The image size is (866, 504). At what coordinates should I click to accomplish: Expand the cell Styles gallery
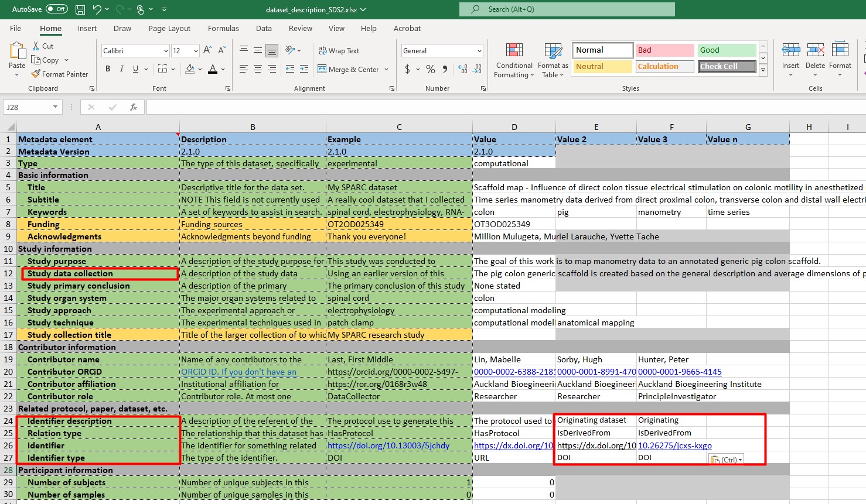point(763,70)
